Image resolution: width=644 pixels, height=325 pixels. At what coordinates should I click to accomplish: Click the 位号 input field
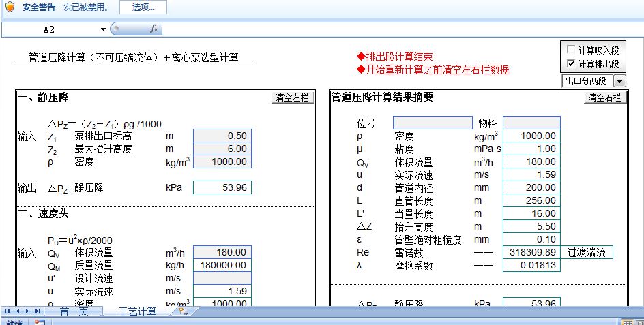coord(432,123)
